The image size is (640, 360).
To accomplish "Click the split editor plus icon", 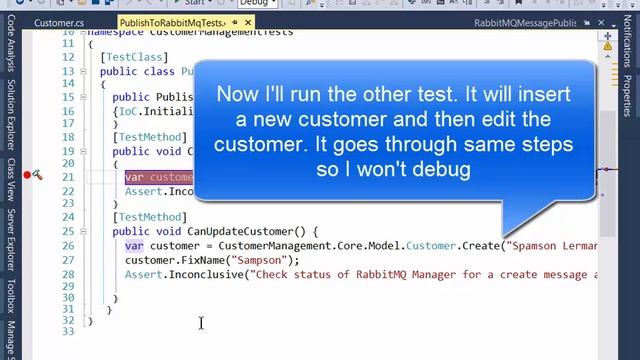I will click(607, 36).
